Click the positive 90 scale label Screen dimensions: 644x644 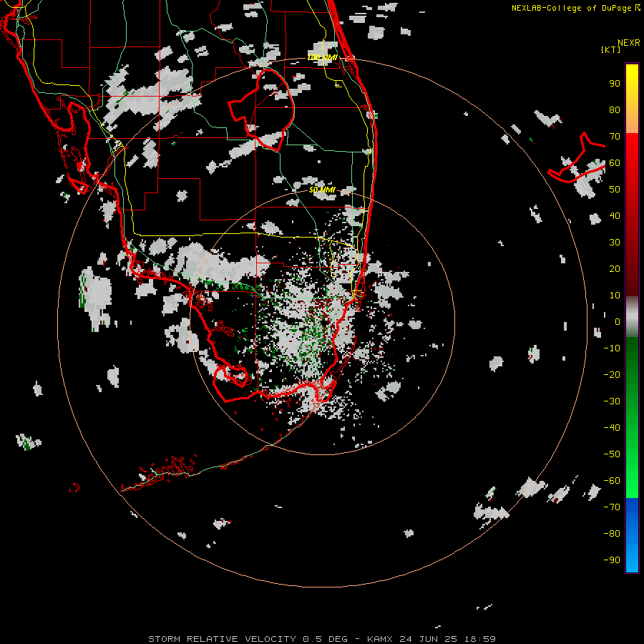615,84
